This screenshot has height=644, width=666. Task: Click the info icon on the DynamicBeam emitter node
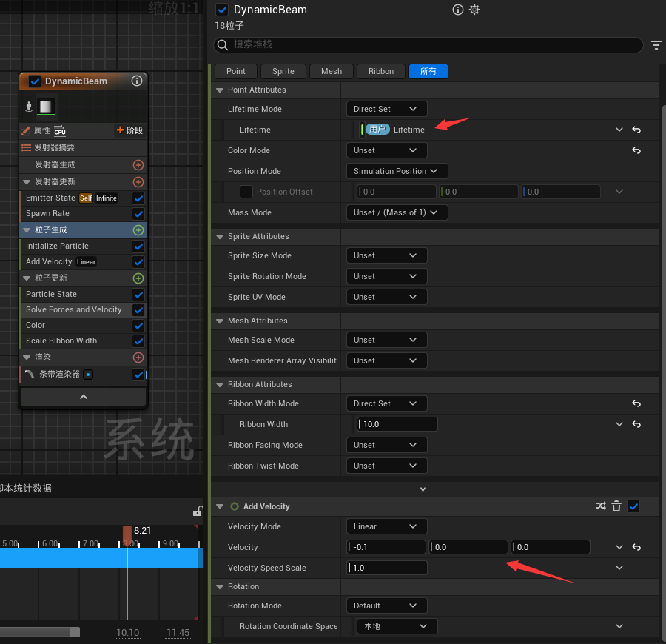click(136, 81)
